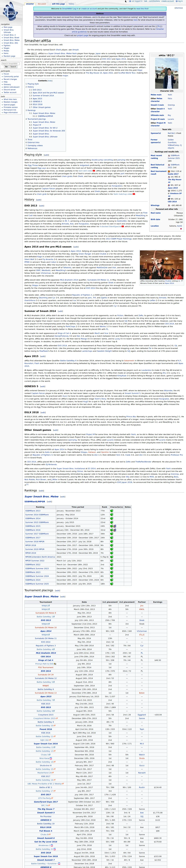Click the Go search button
The image size is (186, 868).
(x=6, y=67)
